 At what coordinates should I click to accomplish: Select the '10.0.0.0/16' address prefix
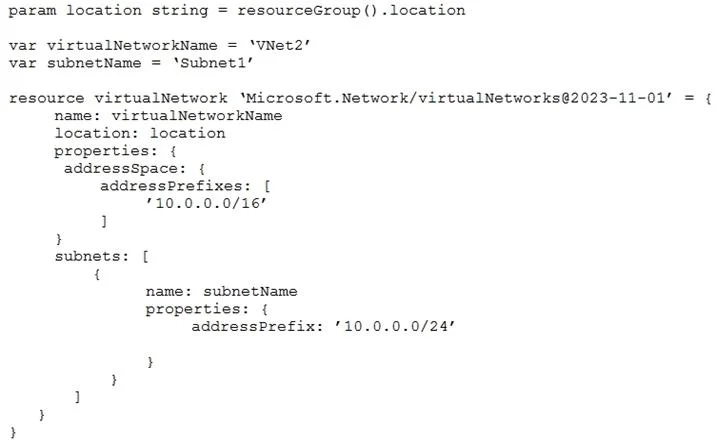(x=206, y=203)
